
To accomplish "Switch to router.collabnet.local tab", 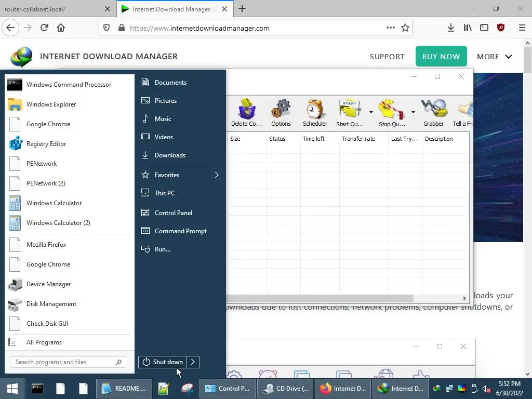I will pos(58,9).
